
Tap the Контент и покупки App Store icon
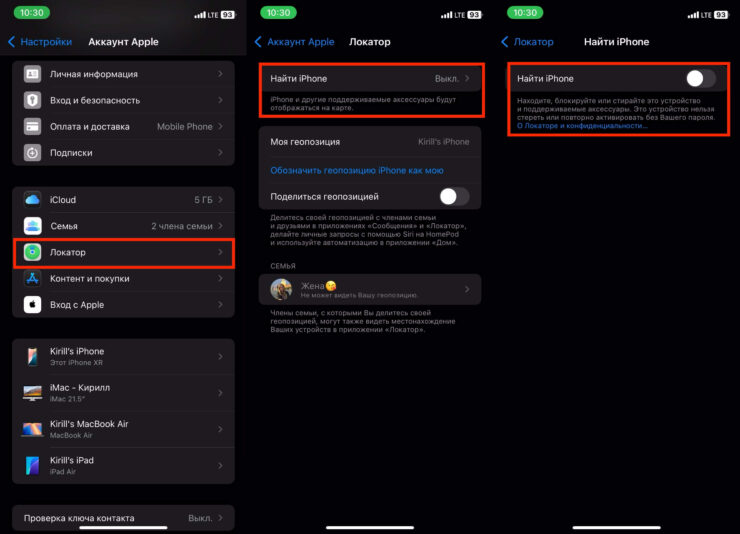(33, 279)
